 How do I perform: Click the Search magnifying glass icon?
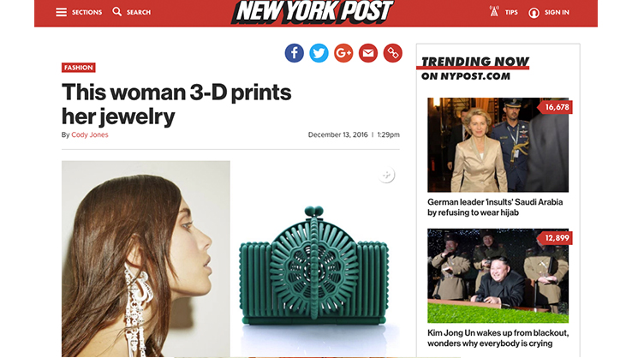click(117, 11)
